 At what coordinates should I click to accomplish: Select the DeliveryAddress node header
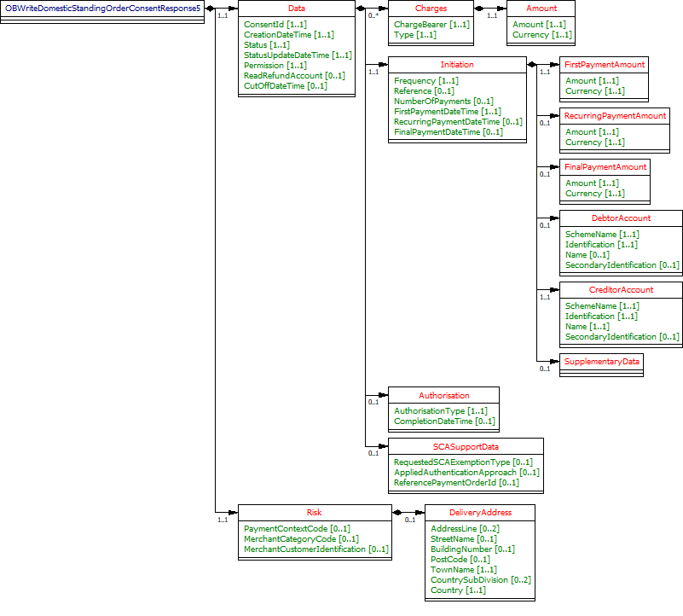pos(480,513)
